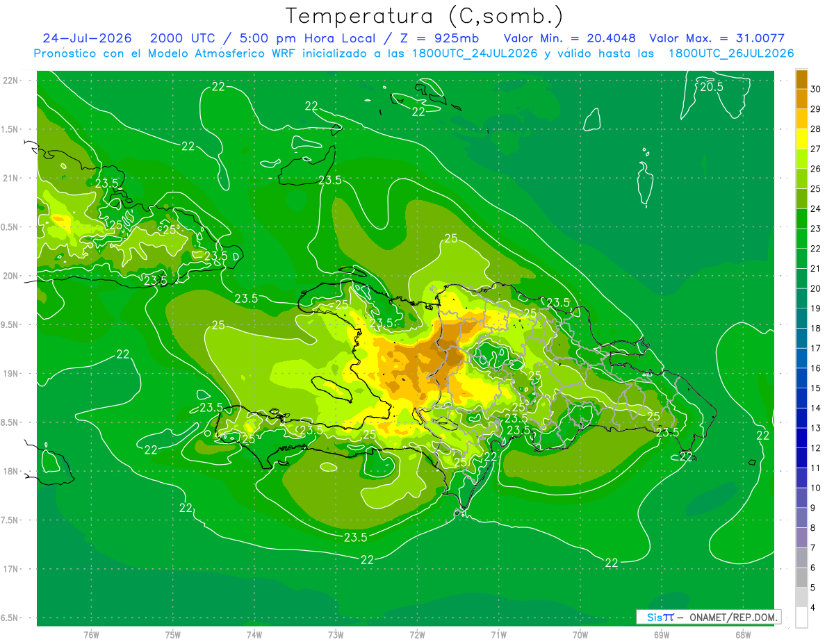This screenshot has width=834, height=644.
Task: Click the dark blue swatch between 12 and 13
Action: click(x=801, y=438)
